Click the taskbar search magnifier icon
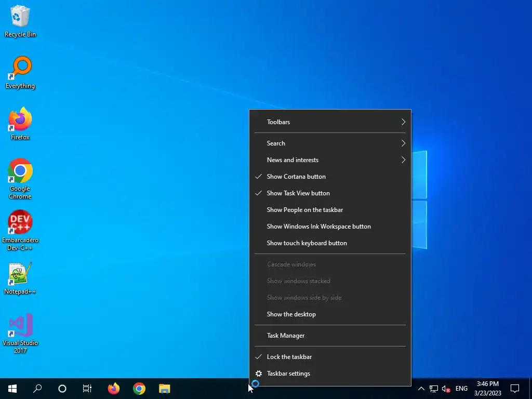This screenshot has height=399, width=532. [x=37, y=389]
